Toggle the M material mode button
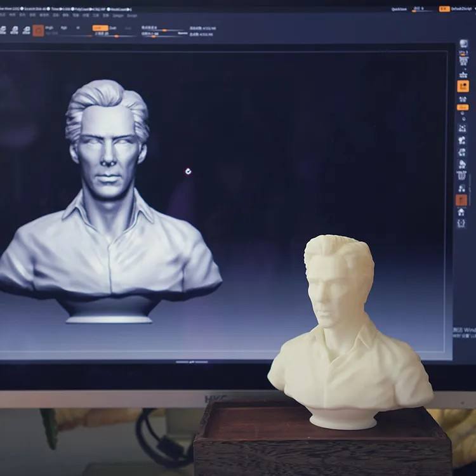The image size is (476, 476). tap(78, 28)
